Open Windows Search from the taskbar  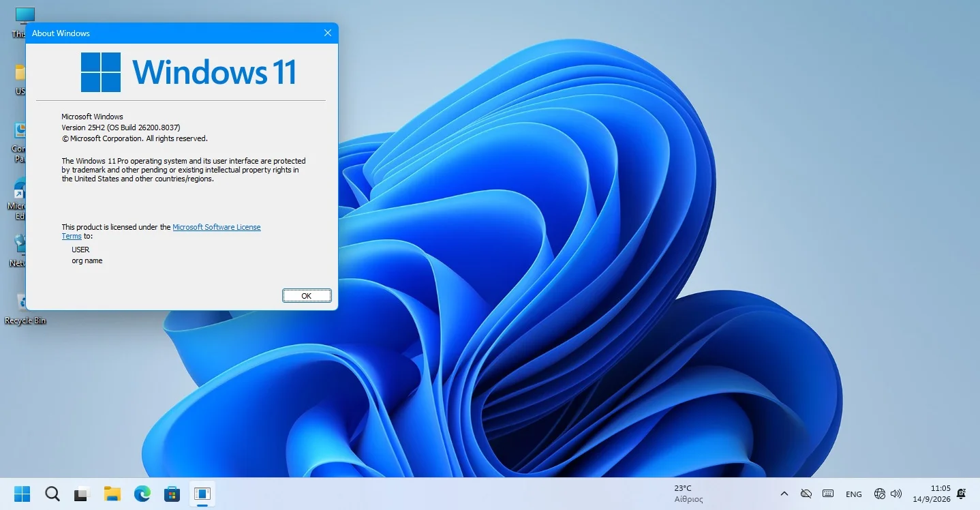[x=52, y=494]
